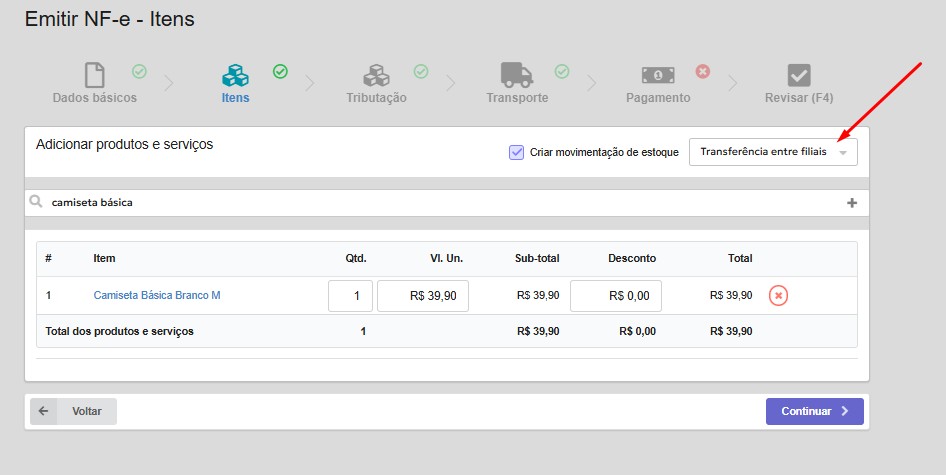Go to the Tributação step label
Screen dimensions: 946x475
click(x=376, y=98)
